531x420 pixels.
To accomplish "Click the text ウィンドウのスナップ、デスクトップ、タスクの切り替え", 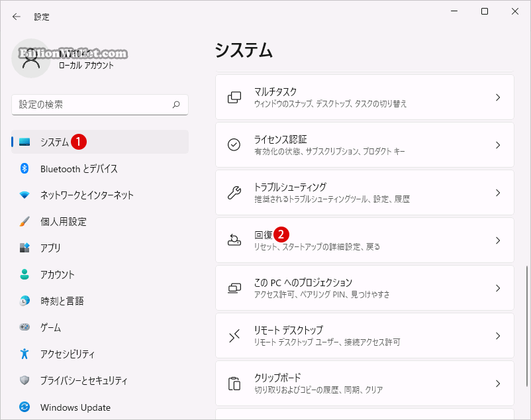I will coord(330,103).
